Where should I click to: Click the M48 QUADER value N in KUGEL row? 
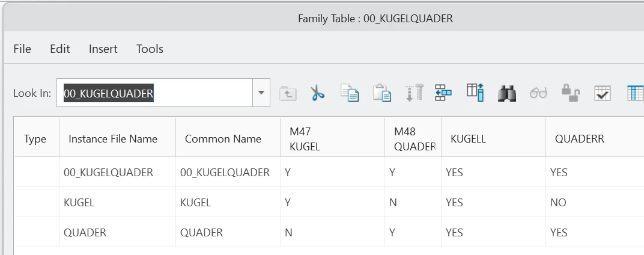coord(413,202)
